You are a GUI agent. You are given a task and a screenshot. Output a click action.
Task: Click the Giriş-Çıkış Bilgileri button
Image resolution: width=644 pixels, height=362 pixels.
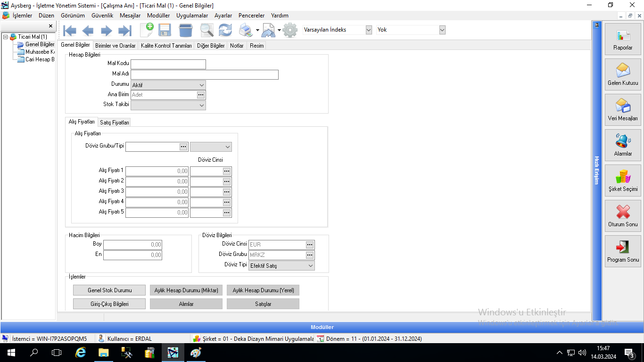point(109,304)
